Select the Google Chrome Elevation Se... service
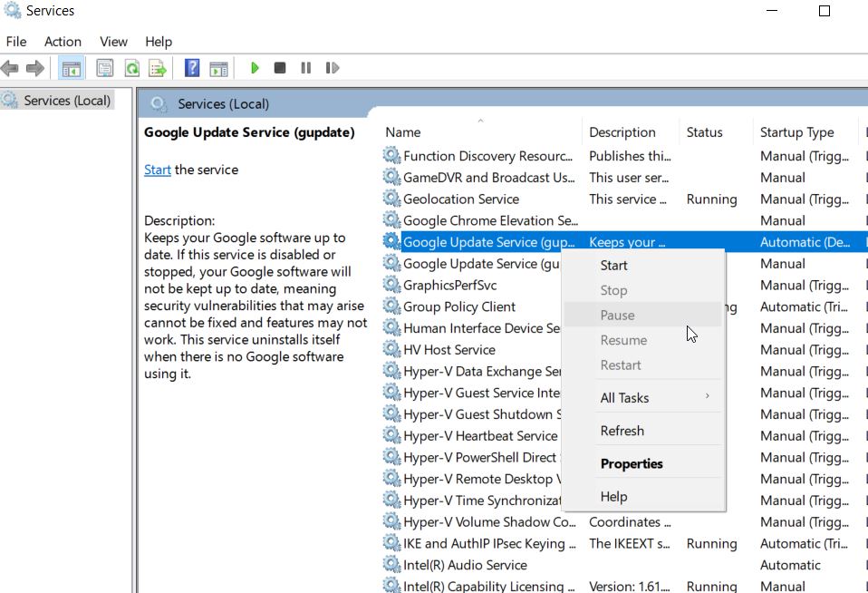The width and height of the screenshot is (868, 593). (x=490, y=220)
